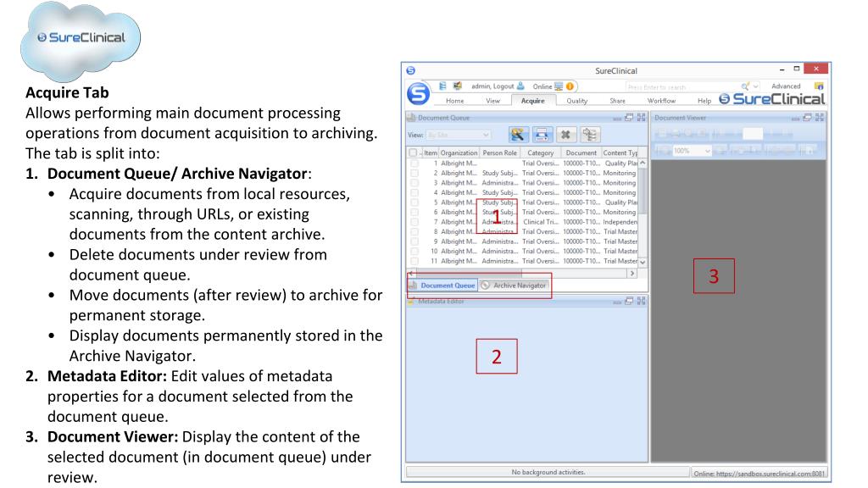The width and height of the screenshot is (868, 488).
Task: Click the orange information alert icon
Action: [570, 86]
